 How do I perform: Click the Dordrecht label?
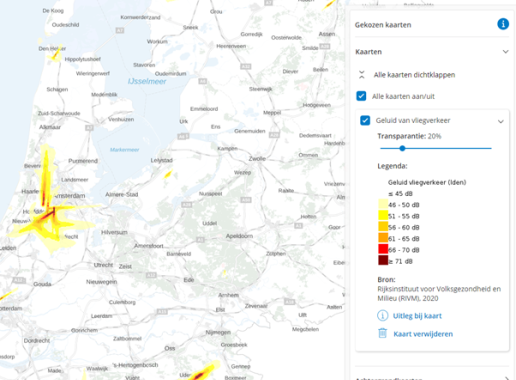coord(37,341)
